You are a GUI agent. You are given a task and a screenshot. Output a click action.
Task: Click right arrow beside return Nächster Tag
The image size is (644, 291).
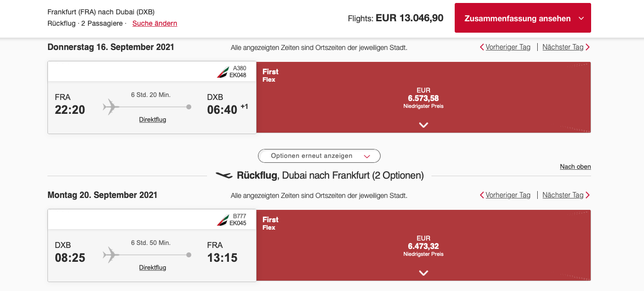pos(588,195)
